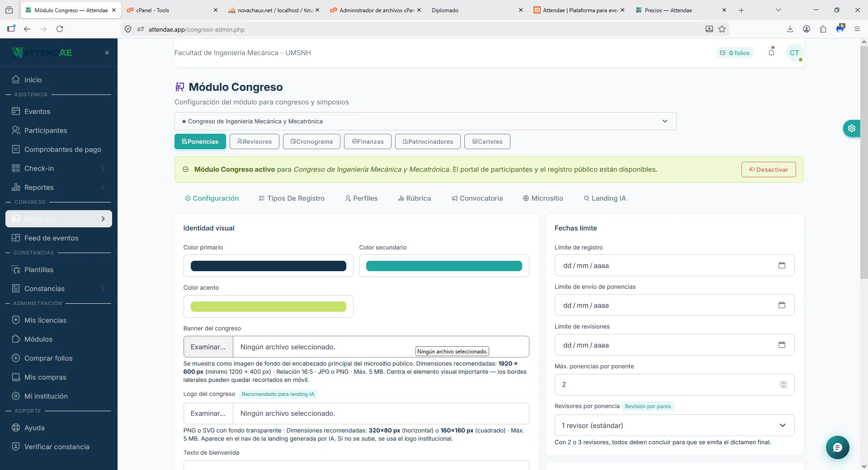Click the Desactivar button
Viewport: 868px width, 470px height.
(769, 169)
